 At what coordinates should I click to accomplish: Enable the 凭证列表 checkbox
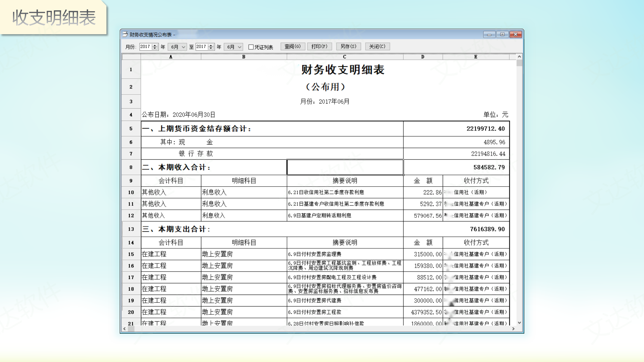pyautogui.click(x=251, y=47)
